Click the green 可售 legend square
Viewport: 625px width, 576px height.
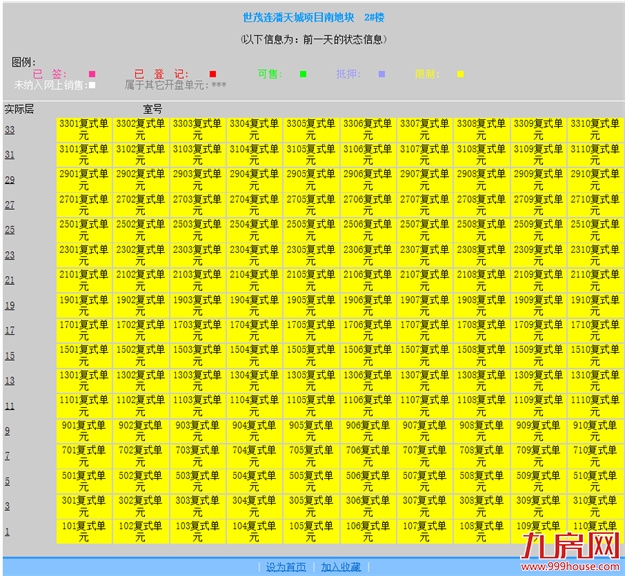click(303, 74)
